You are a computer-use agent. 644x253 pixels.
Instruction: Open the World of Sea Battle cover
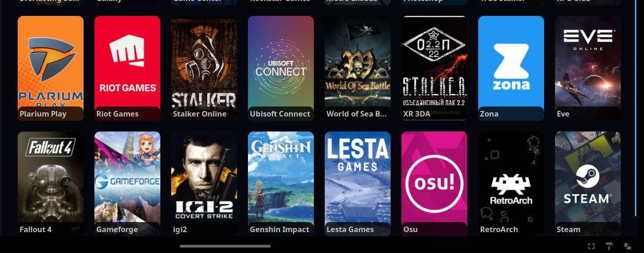pos(357,68)
